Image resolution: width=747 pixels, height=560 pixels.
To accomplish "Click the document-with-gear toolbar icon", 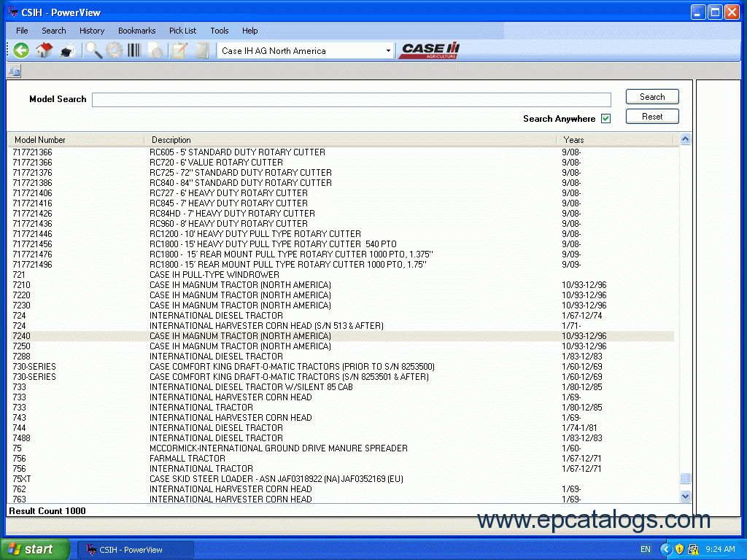I will (x=155, y=50).
